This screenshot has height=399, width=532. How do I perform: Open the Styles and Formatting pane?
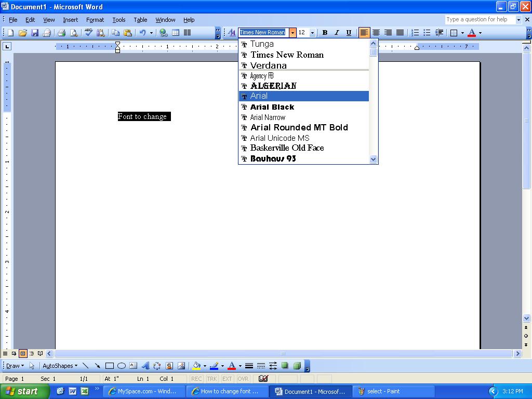click(232, 33)
